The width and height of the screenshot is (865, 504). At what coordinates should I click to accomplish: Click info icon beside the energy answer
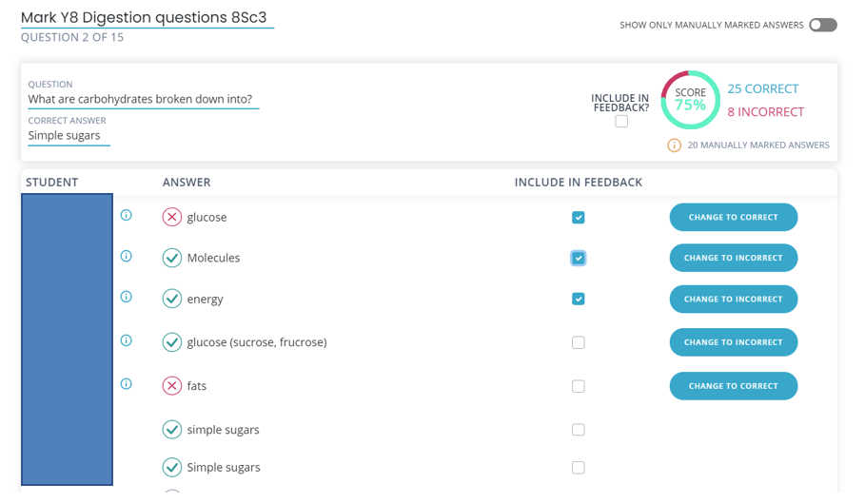(x=127, y=298)
